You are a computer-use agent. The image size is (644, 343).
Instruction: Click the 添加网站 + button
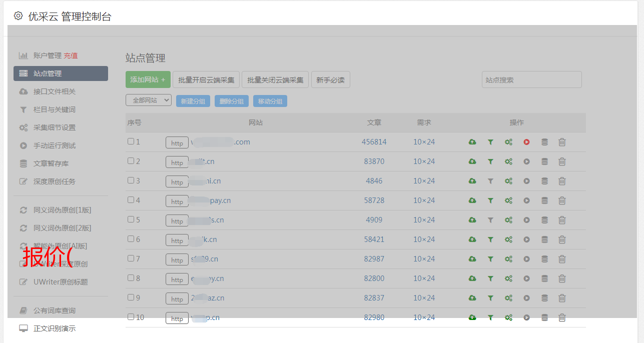coord(148,79)
